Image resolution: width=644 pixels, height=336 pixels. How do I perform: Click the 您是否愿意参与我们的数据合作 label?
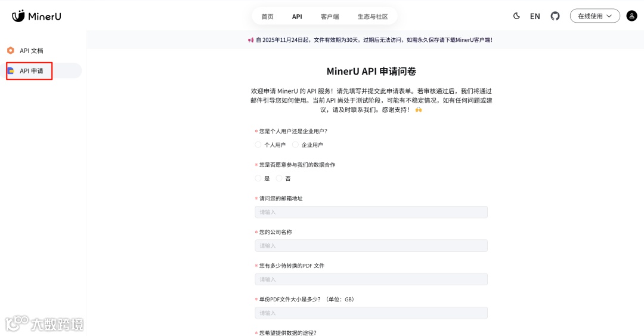coord(297,165)
